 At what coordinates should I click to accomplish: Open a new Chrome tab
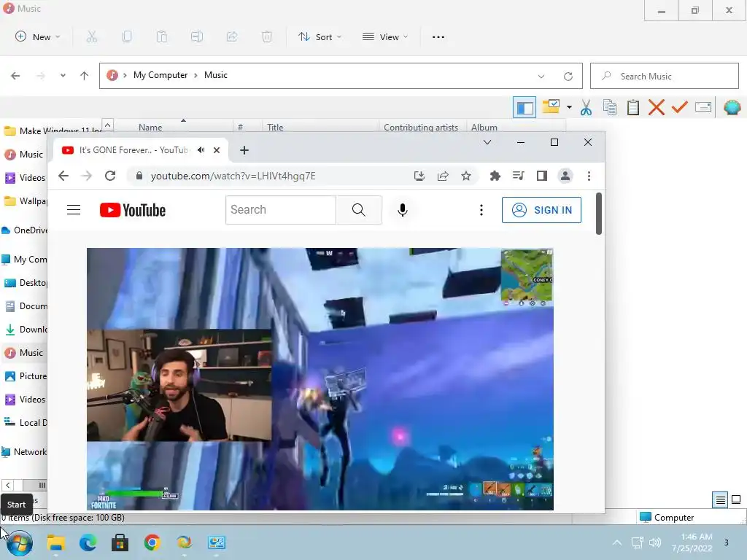244,150
